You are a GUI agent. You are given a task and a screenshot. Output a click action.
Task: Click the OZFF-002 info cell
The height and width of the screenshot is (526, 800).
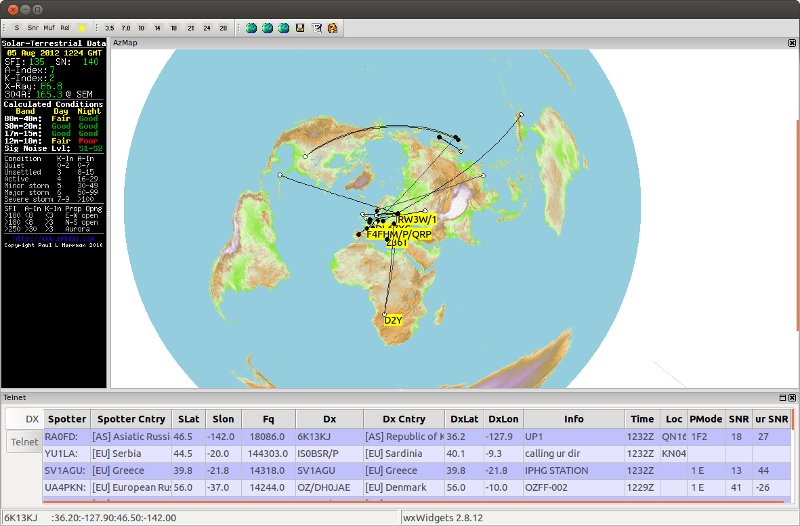(x=573, y=487)
